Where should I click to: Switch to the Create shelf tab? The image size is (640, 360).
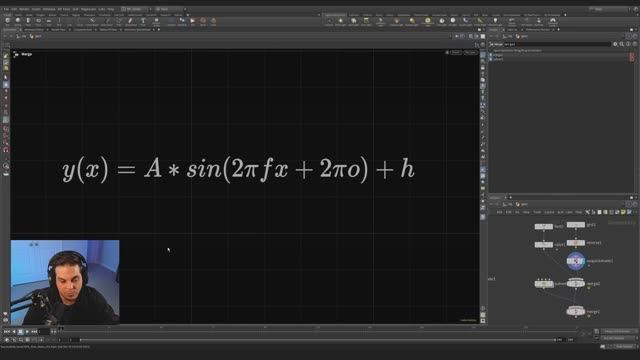coord(7,15)
